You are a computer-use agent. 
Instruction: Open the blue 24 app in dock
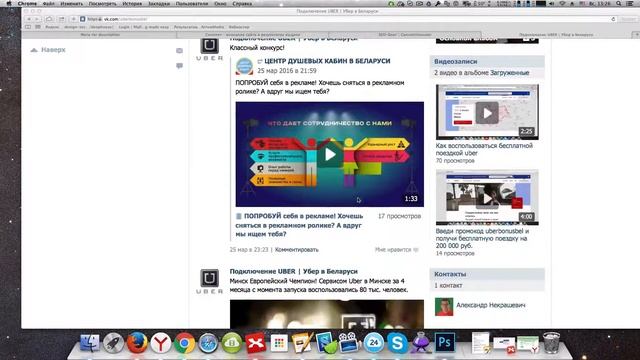point(373,343)
